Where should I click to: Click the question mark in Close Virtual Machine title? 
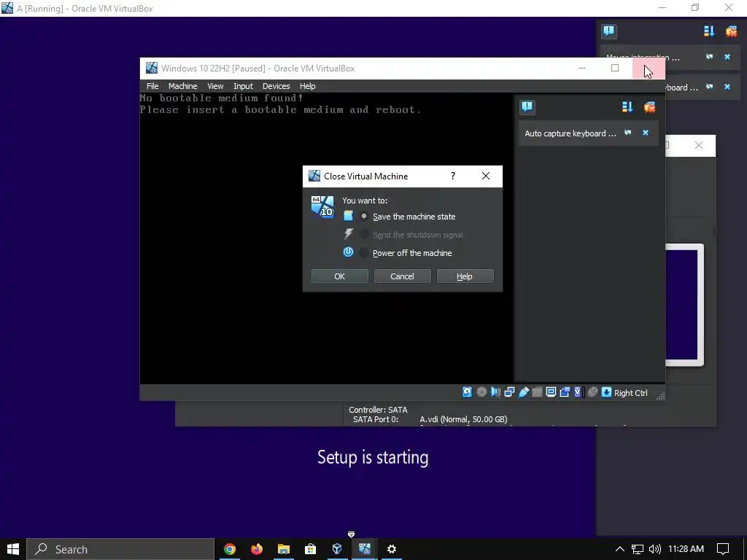pos(453,176)
